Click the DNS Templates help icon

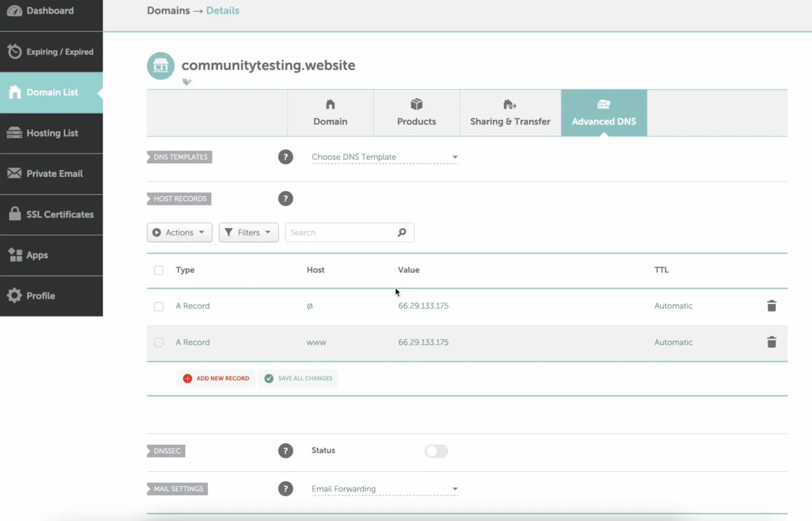click(x=285, y=157)
